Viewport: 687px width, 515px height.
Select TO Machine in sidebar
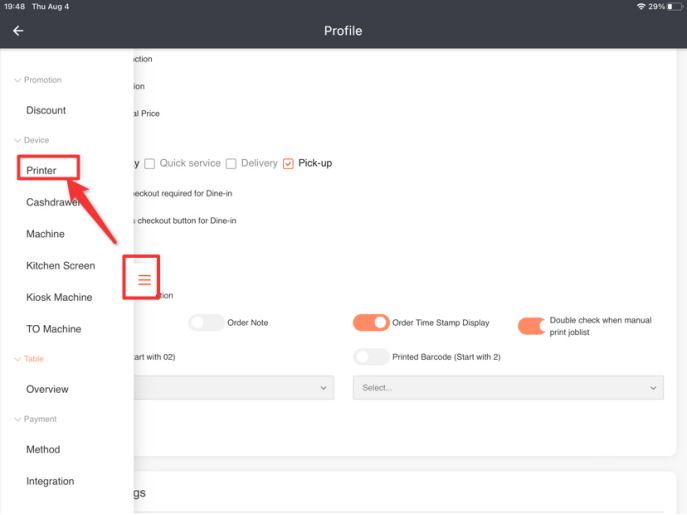(54, 329)
